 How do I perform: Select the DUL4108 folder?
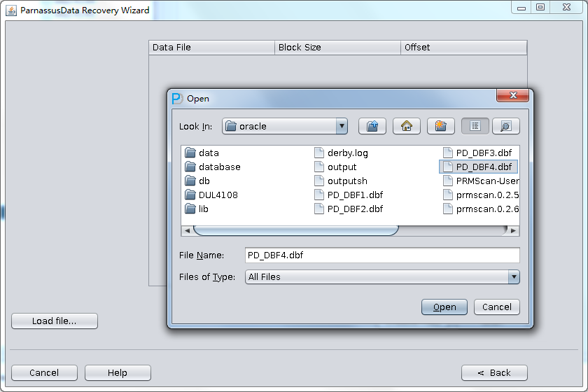(211, 195)
